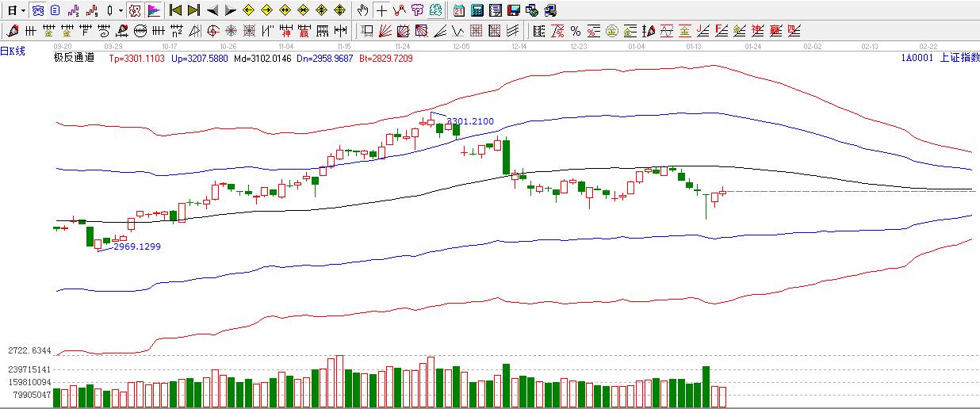Click the 极反通道 indicator name
This screenshot has width=980, height=409.
pos(74,57)
